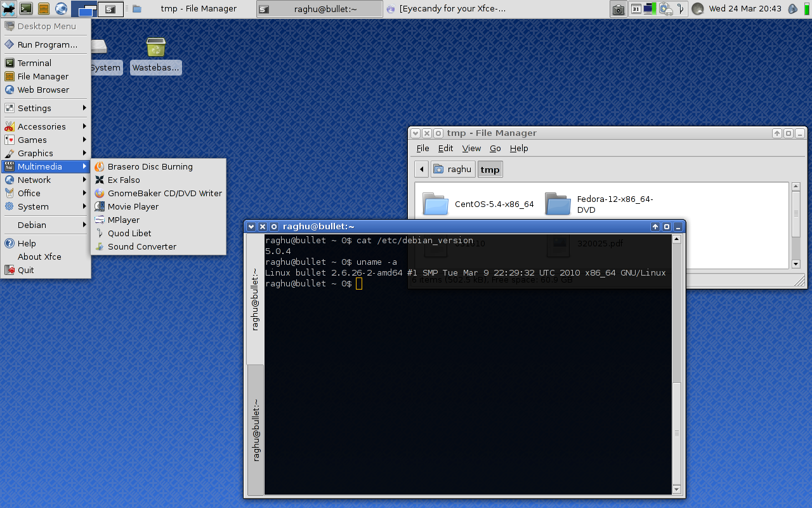Select the System desktop drive icon

coord(105,56)
